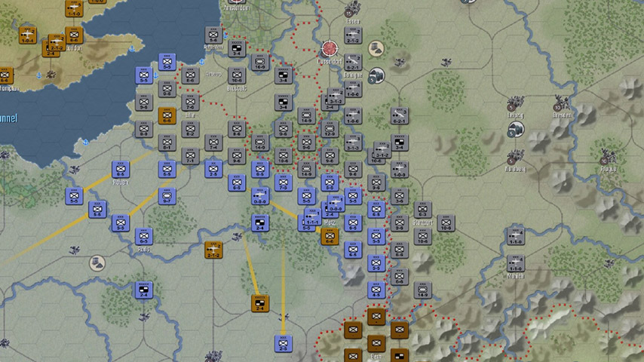Select grey 8-1 infantry counter
Image resolution: width=644 pixels, height=362 pixels.
pyautogui.click(x=167, y=143)
